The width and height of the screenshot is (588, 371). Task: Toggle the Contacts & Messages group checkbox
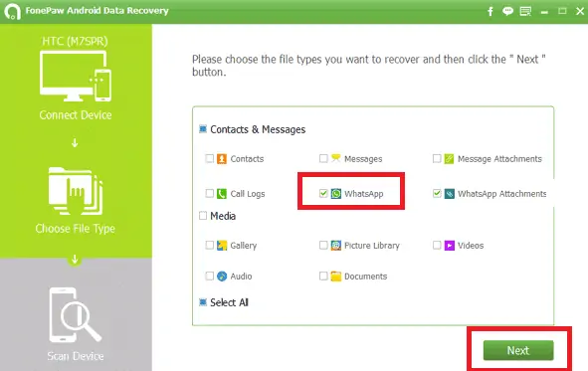click(x=203, y=129)
